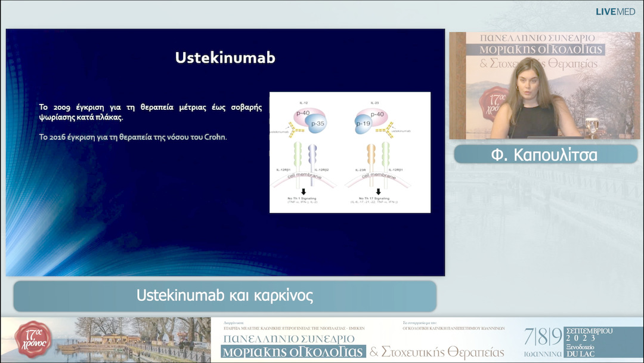Click the No Th 17 Signaling arrow
Image resolution: width=644 pixels, height=363 pixels.
[378, 191]
